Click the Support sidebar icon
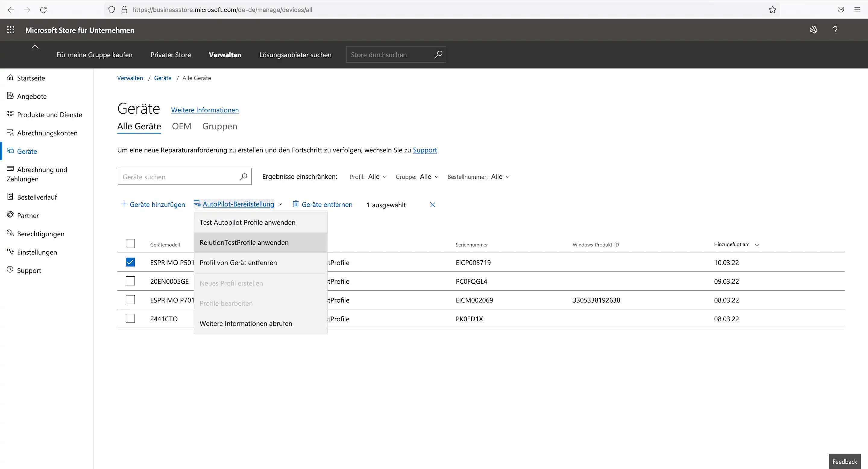 (10, 269)
